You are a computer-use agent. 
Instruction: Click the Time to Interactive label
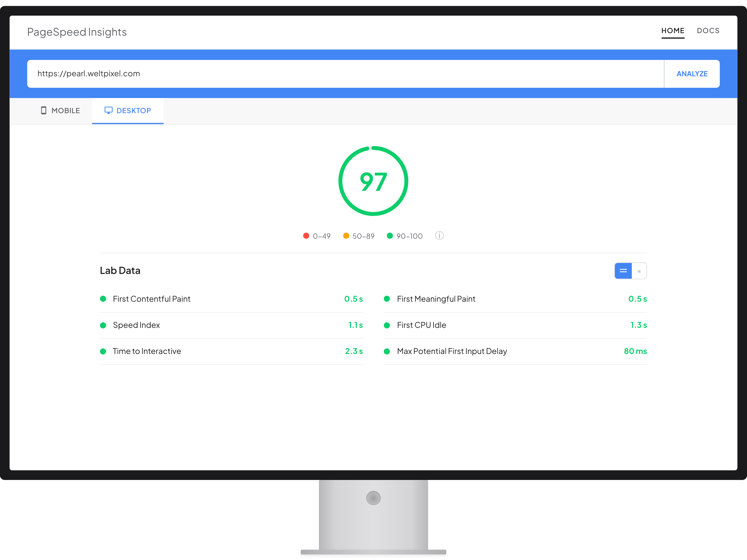tap(147, 351)
